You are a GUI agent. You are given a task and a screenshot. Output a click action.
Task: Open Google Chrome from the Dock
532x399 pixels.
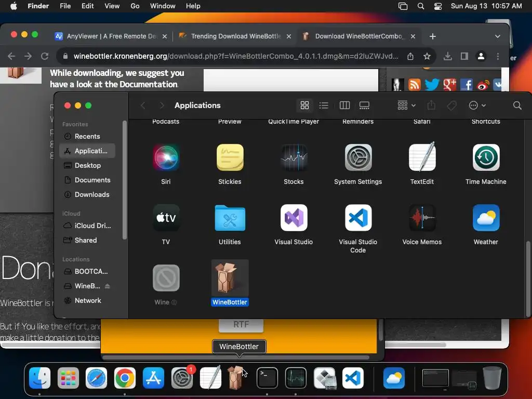(x=125, y=378)
